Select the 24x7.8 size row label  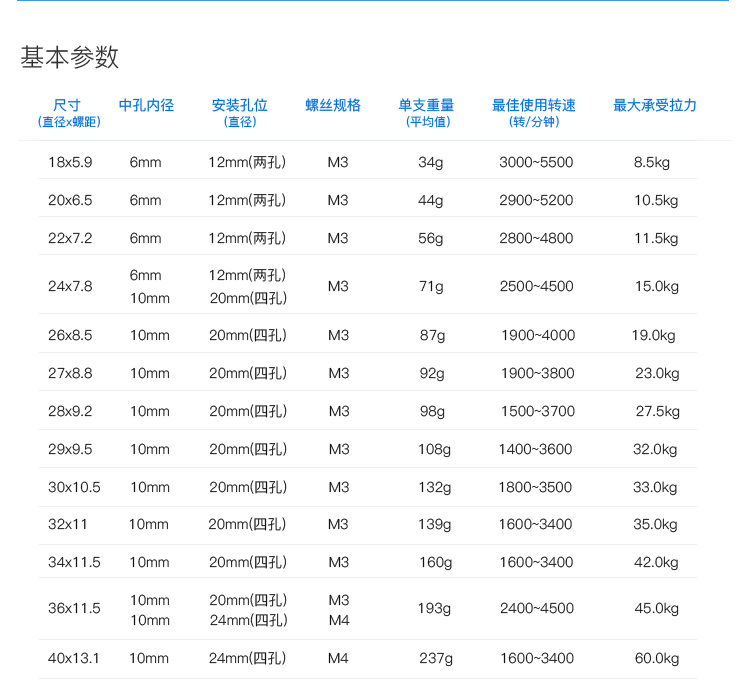(x=70, y=286)
